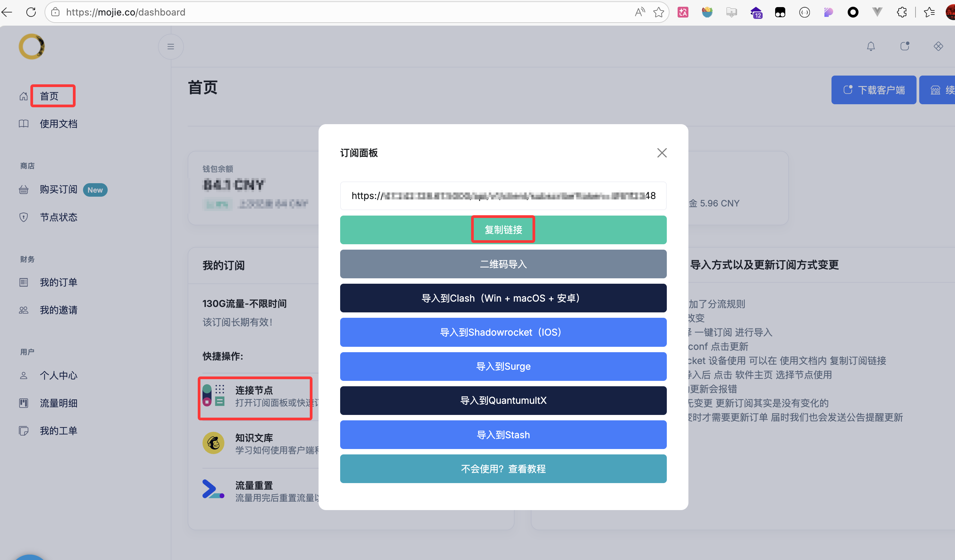Image resolution: width=955 pixels, height=560 pixels.
Task: Click the diamond icon in header
Action: [x=938, y=46]
